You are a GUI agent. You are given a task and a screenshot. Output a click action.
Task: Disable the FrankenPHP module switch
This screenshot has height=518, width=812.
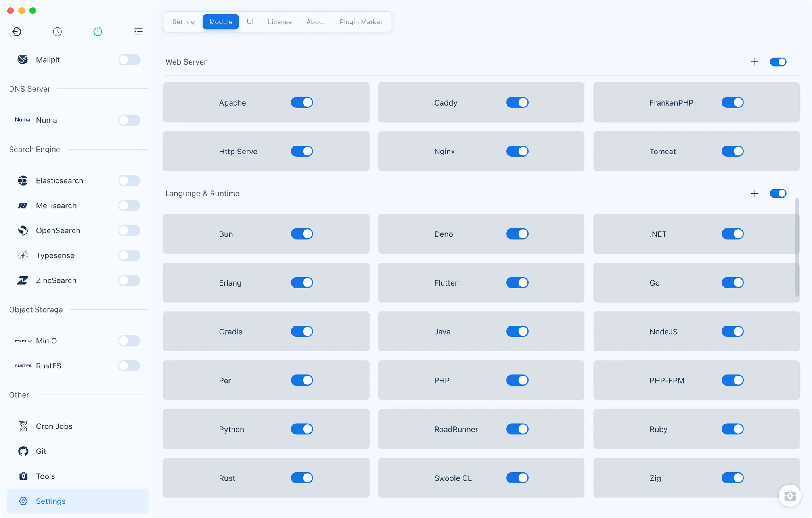point(733,102)
